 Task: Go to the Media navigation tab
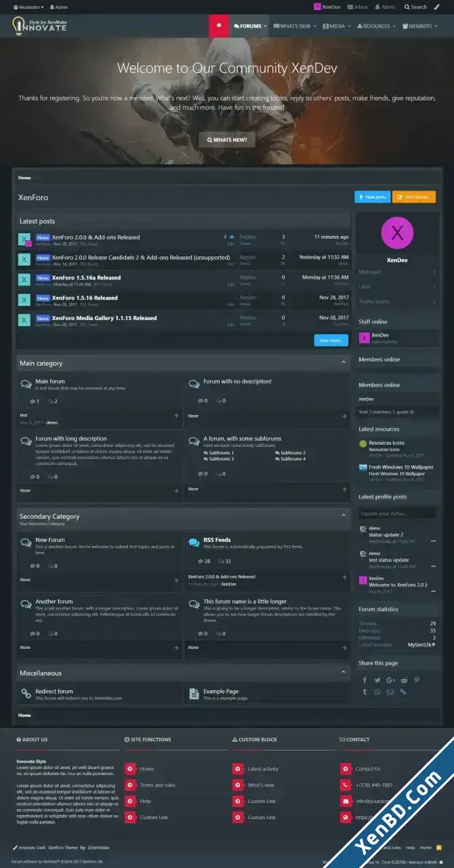(334, 26)
